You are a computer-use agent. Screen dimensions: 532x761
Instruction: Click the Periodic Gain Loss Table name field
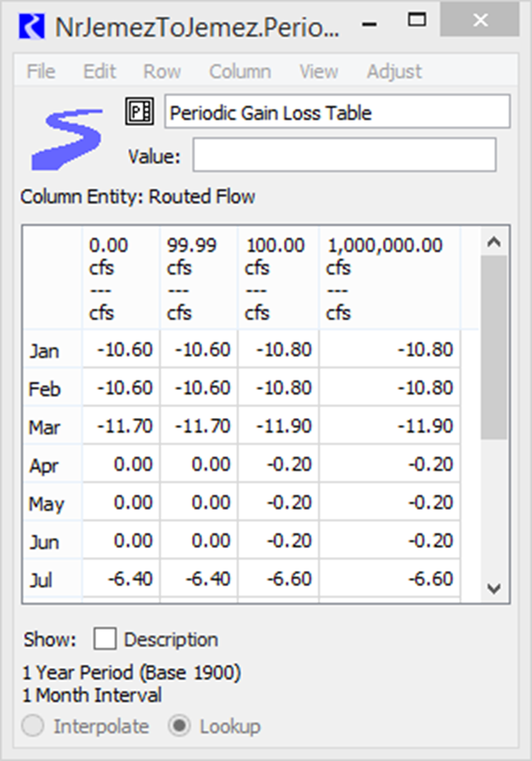click(337, 112)
